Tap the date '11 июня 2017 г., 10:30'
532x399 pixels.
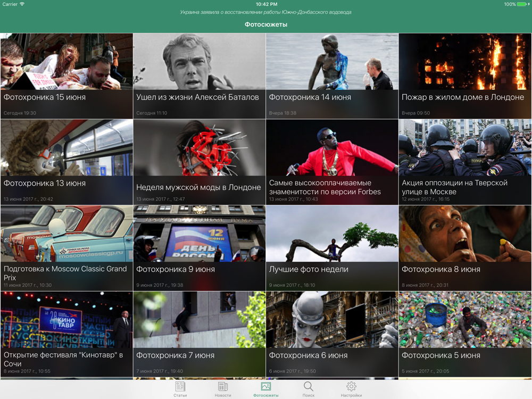28,285
